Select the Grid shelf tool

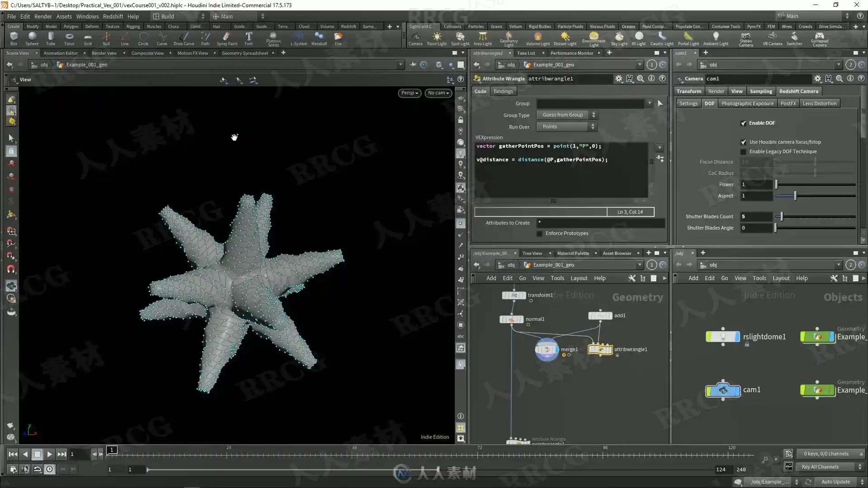[x=88, y=39]
